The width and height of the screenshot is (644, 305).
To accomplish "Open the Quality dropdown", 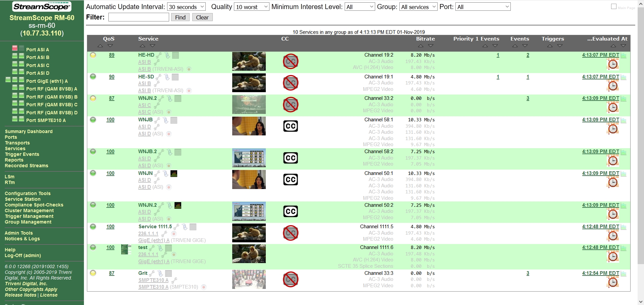I will [251, 7].
